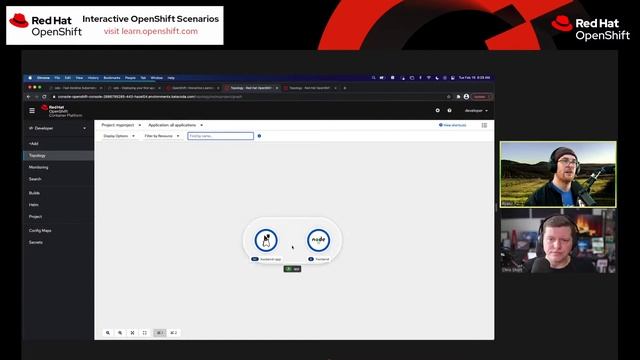Open the add (plus) quick-create icon in the masthead
640x360 pixels.
(438, 110)
